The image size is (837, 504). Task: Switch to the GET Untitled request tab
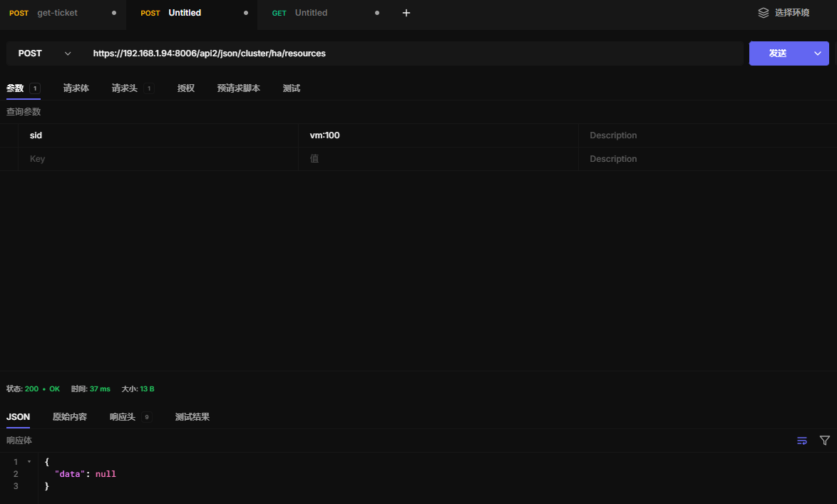coord(311,13)
